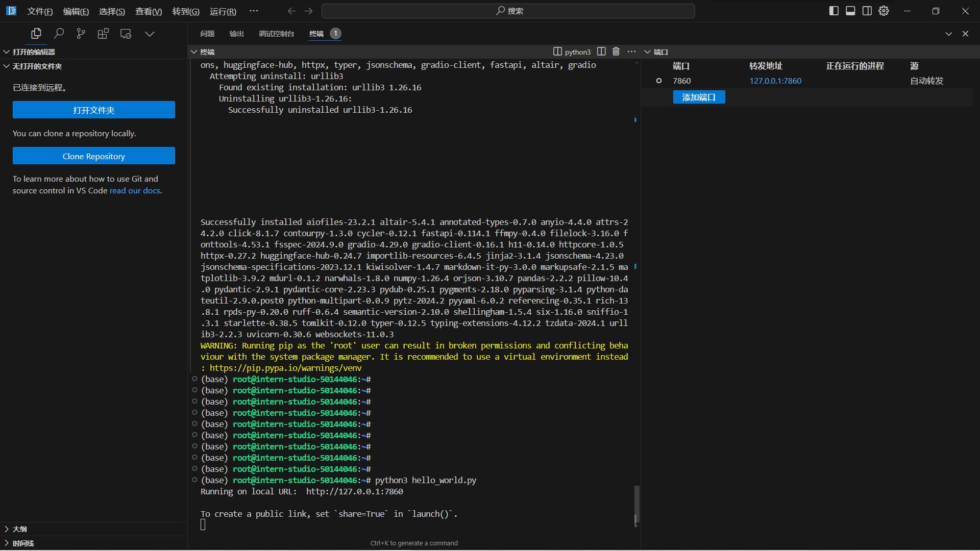Open the 运行(R) menu

[223, 11]
